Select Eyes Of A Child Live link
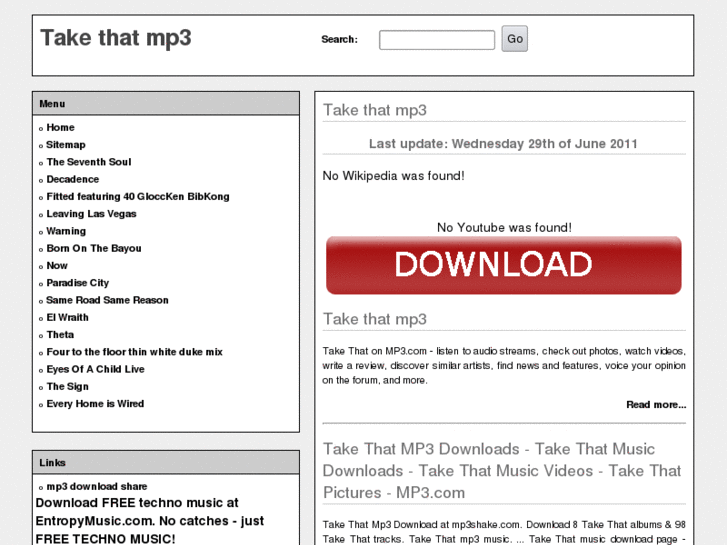 point(96,369)
